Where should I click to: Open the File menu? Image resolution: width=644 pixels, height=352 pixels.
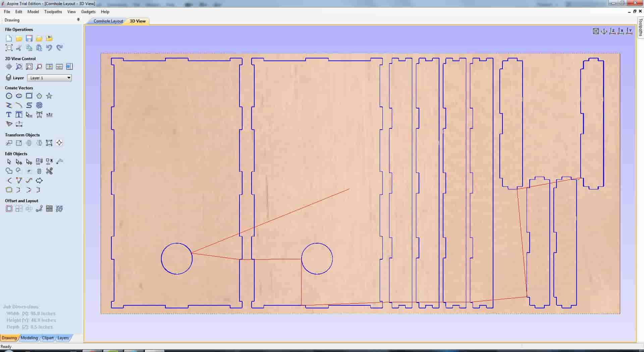click(7, 12)
